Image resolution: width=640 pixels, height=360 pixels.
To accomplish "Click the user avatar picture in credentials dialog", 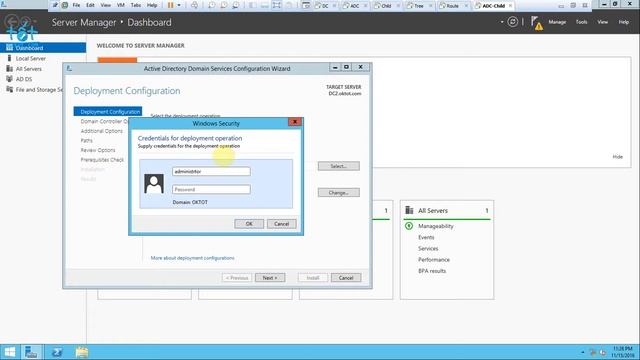I will pyautogui.click(x=154, y=183).
